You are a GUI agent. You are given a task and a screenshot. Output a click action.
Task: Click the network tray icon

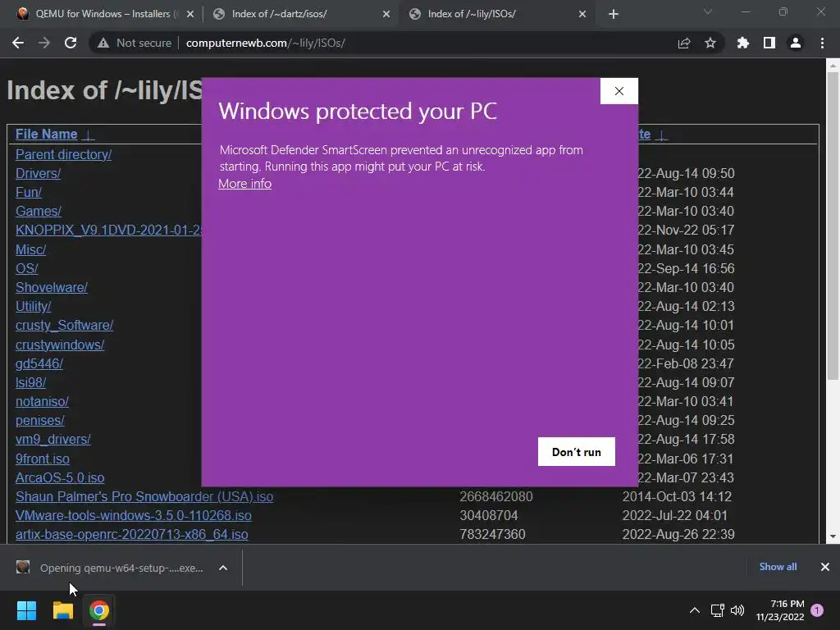click(717, 610)
